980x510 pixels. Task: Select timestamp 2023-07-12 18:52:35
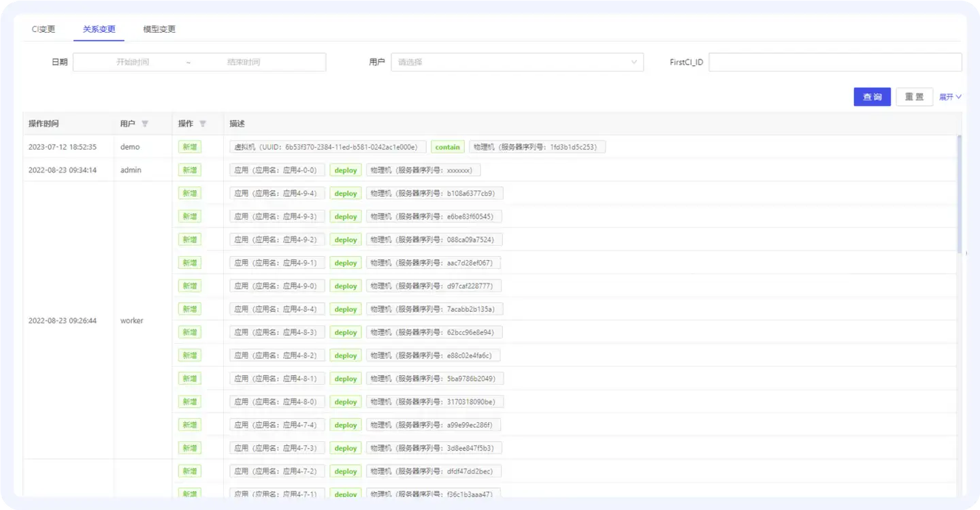(63, 147)
